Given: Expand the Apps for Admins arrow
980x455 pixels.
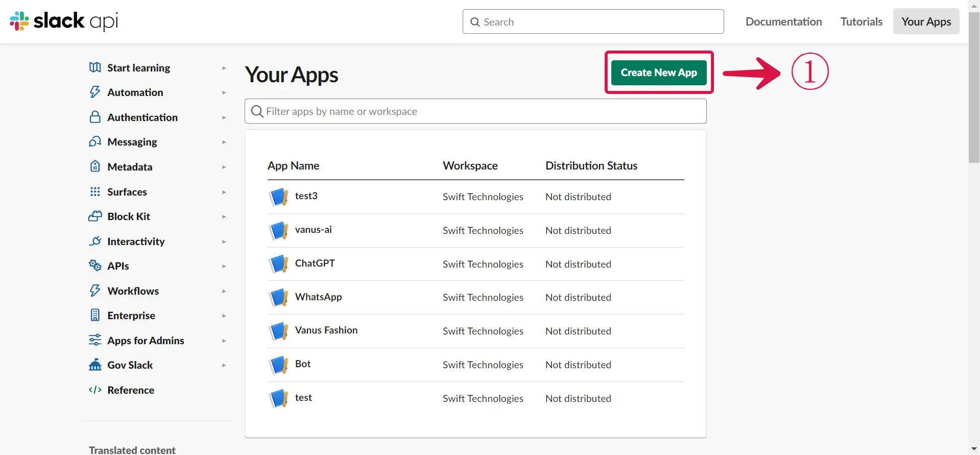Looking at the screenshot, I should 224,341.
